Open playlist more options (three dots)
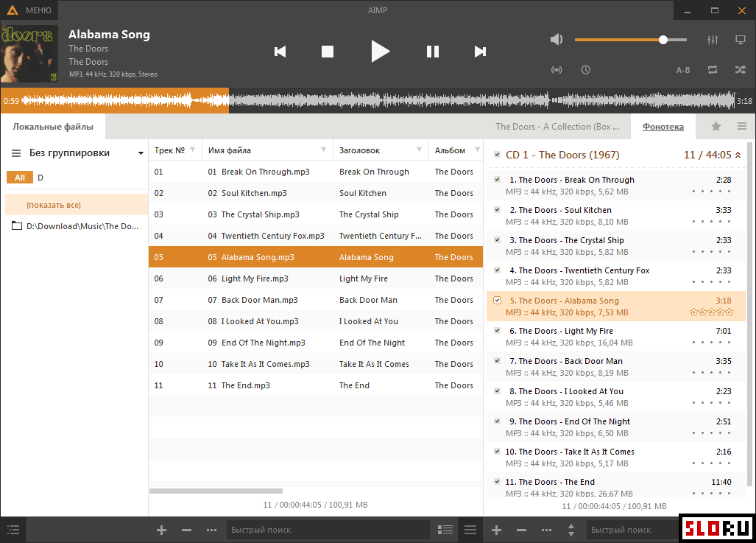The width and height of the screenshot is (756, 543). [x=546, y=530]
